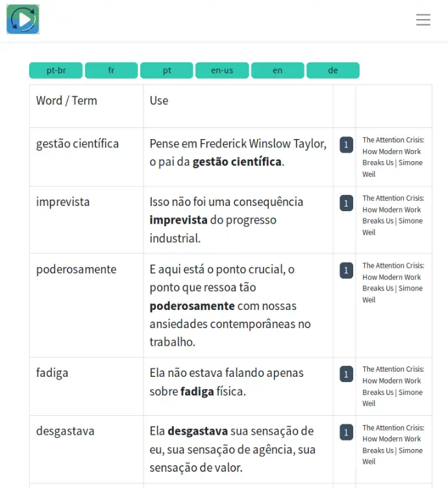Open video link in gestão científica row
Viewport: 448px width, 488px height.
click(393, 157)
